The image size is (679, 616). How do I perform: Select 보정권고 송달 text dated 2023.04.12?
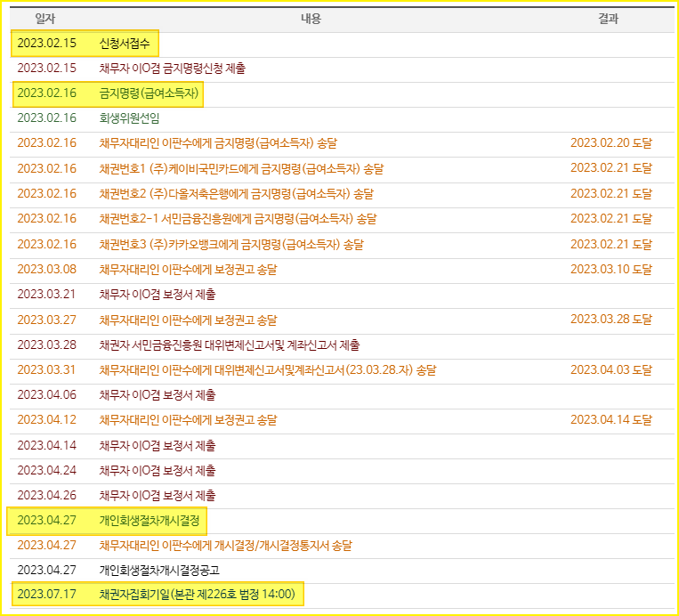coord(188,420)
